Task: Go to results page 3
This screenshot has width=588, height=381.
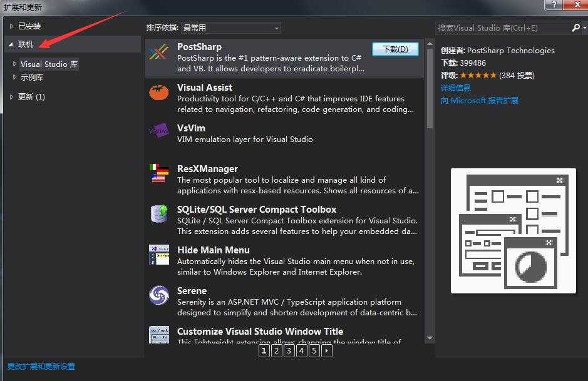Action: point(289,350)
